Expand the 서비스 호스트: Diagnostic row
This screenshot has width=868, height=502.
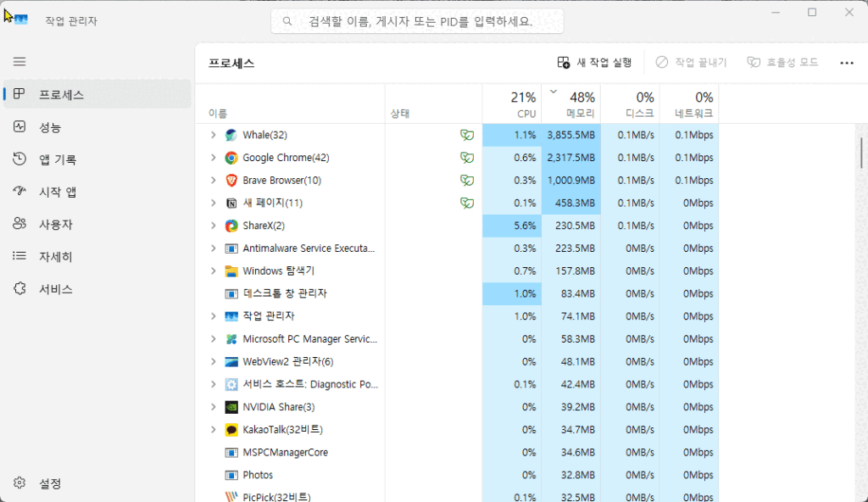click(x=213, y=384)
